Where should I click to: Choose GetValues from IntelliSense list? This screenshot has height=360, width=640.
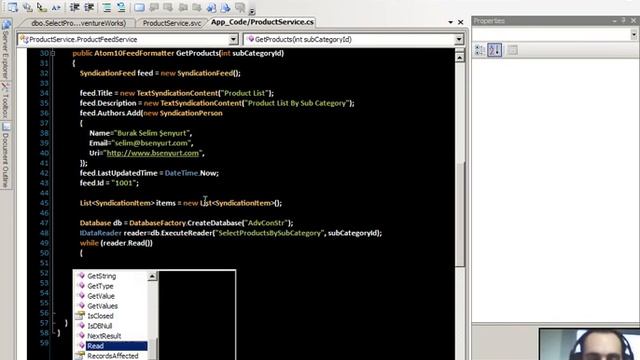coord(102,306)
